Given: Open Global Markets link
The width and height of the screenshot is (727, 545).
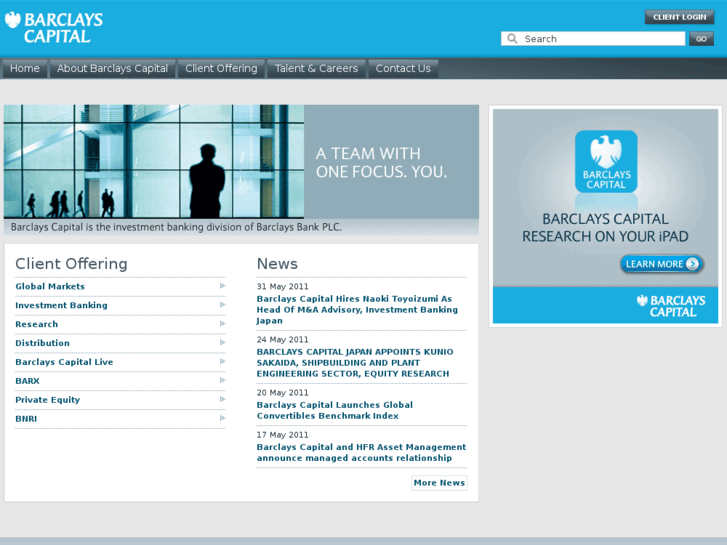Looking at the screenshot, I should (x=50, y=286).
